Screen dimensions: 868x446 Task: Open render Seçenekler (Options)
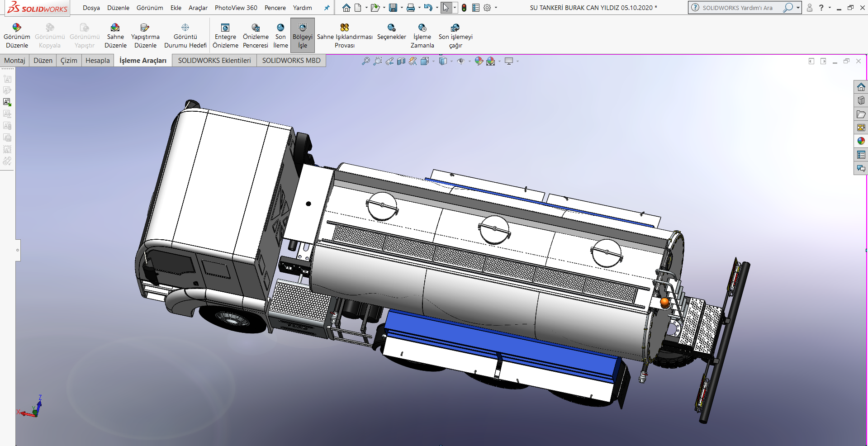coord(392,32)
